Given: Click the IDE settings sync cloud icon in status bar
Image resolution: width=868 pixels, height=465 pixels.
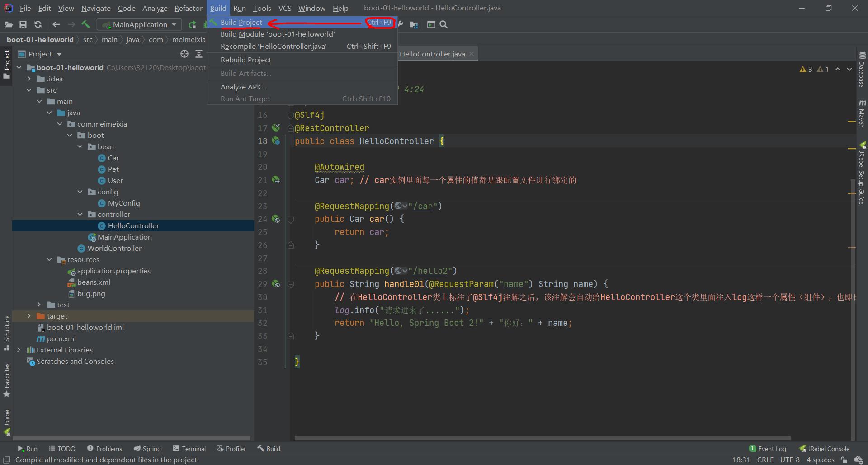Looking at the screenshot, I should (x=858, y=460).
